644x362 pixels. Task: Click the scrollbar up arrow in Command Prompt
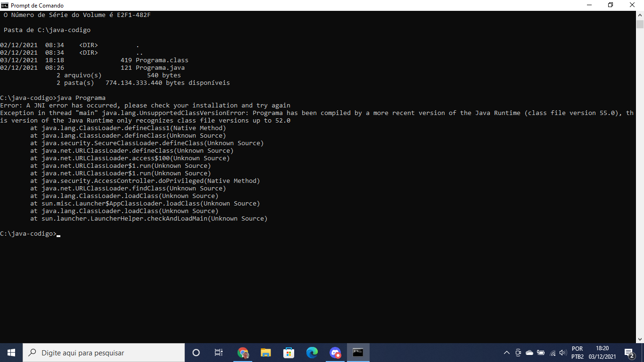click(x=640, y=15)
